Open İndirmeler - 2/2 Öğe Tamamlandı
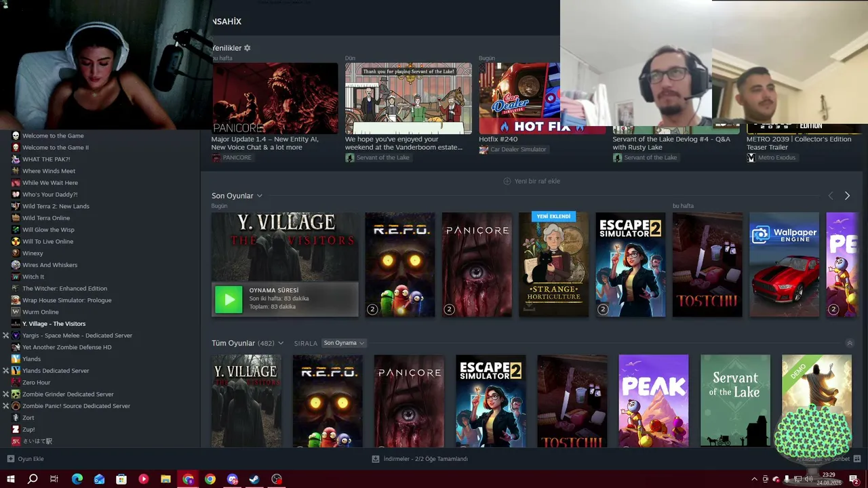 pos(420,459)
